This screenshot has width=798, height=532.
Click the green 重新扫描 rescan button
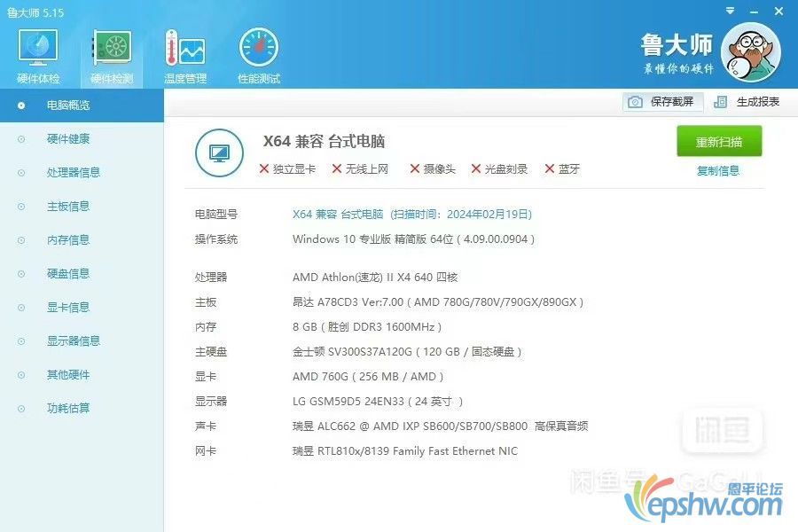tap(719, 142)
